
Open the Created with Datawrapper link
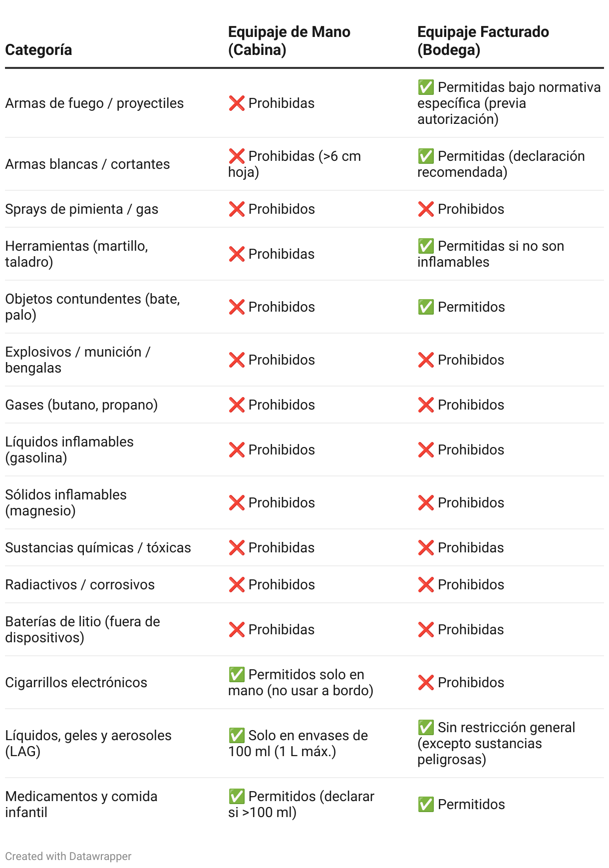point(68,856)
